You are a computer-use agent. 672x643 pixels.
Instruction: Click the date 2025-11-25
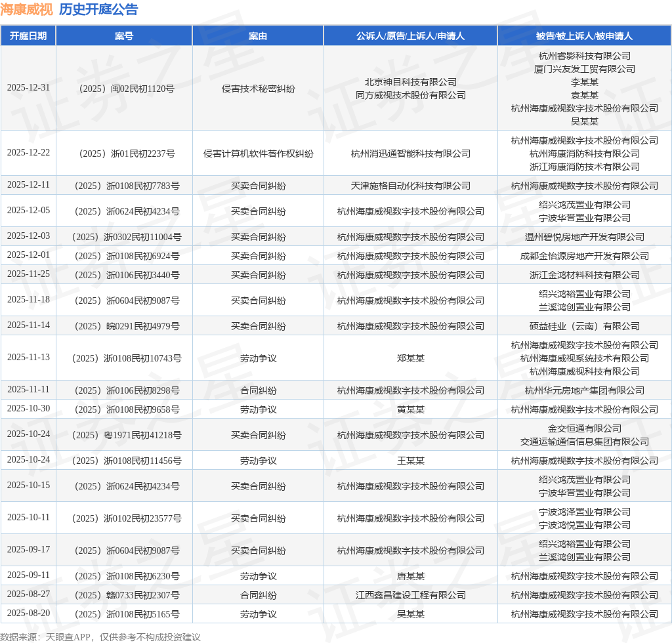tap(28, 274)
